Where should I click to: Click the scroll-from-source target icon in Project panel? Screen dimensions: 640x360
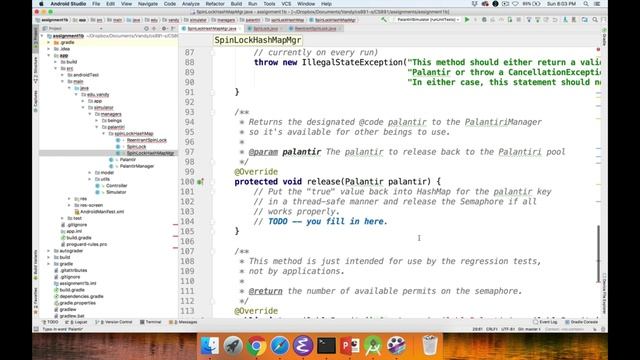point(146,29)
